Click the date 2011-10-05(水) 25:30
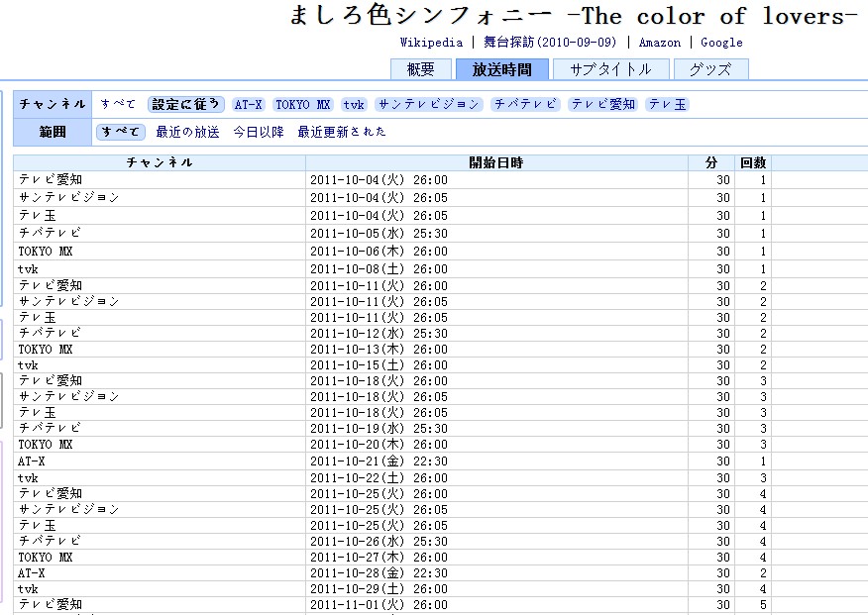The height and width of the screenshot is (615, 868). (379, 234)
